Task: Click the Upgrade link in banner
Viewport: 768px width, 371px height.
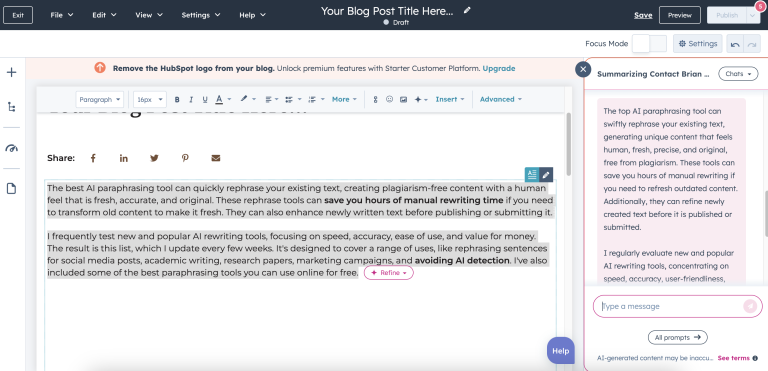Action: click(499, 69)
